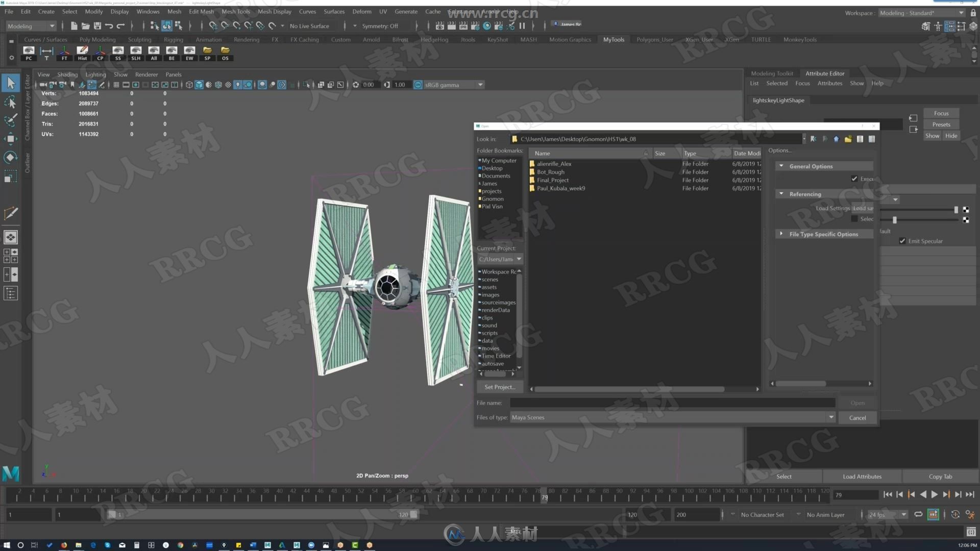The width and height of the screenshot is (980, 551).
Task: Check the Referencing Load Settings option
Action: point(862,207)
